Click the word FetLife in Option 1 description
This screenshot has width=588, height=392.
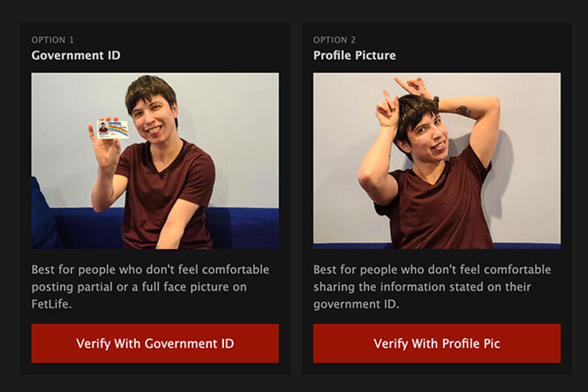55,304
